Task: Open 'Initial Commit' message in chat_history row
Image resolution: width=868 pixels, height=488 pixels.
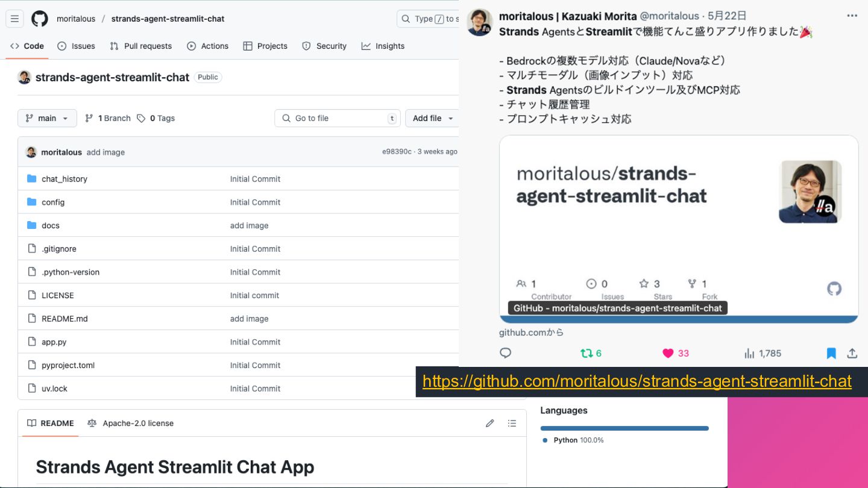Action: (255, 179)
